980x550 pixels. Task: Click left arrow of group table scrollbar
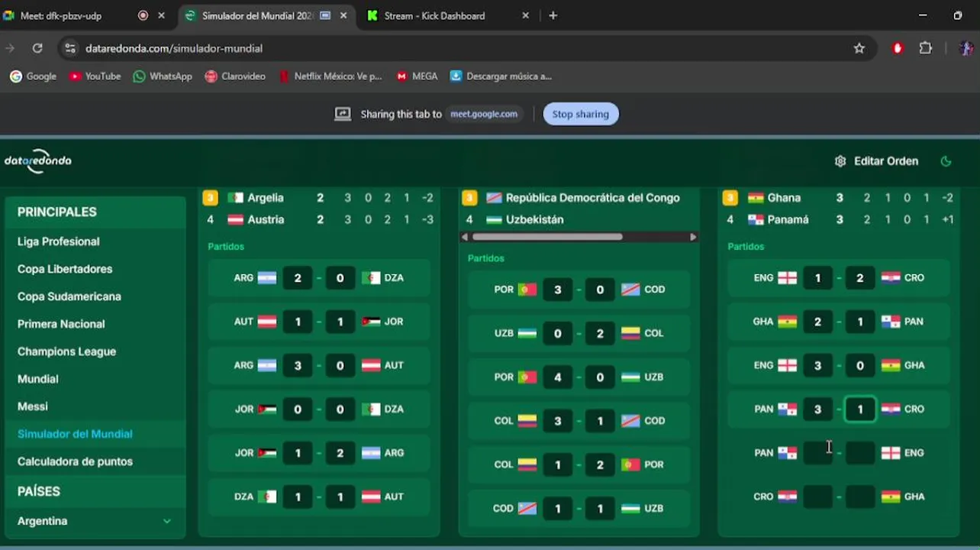pyautogui.click(x=465, y=237)
